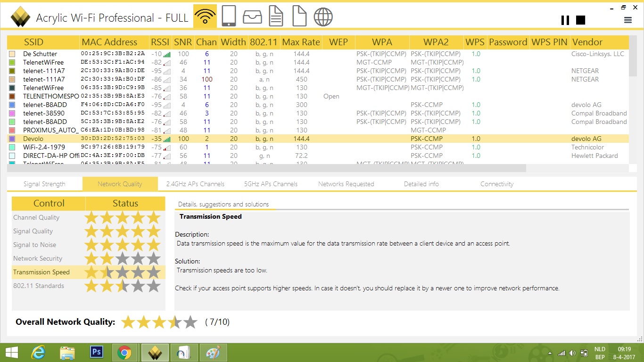Pause the Wi-Fi capture
644x362 pixels.
point(565,20)
